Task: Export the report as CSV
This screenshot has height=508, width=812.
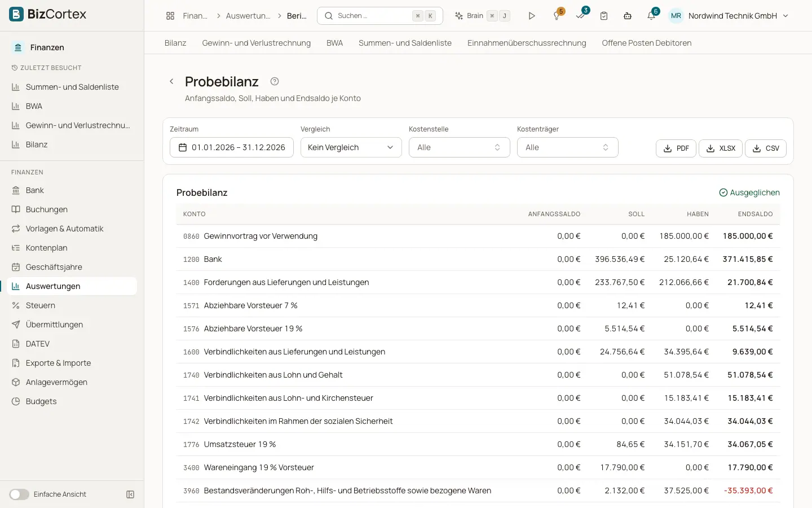Action: pos(766,148)
